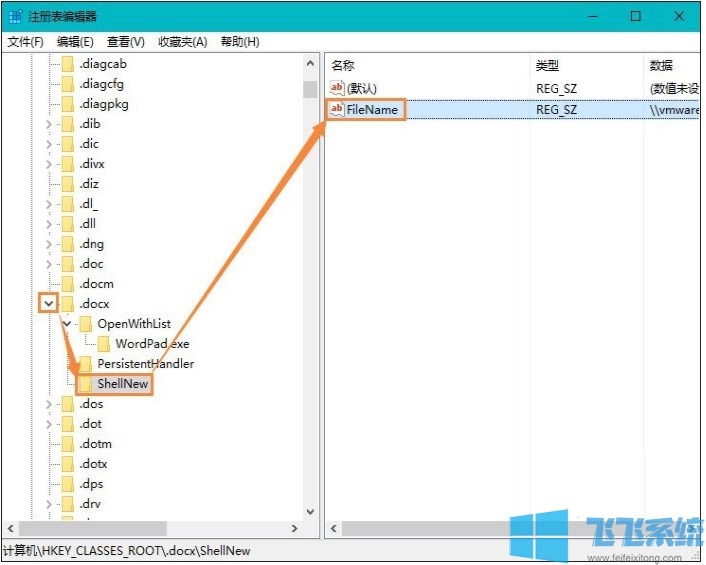
Task: Open the 收藏夹(A) menu
Action: click(x=182, y=41)
